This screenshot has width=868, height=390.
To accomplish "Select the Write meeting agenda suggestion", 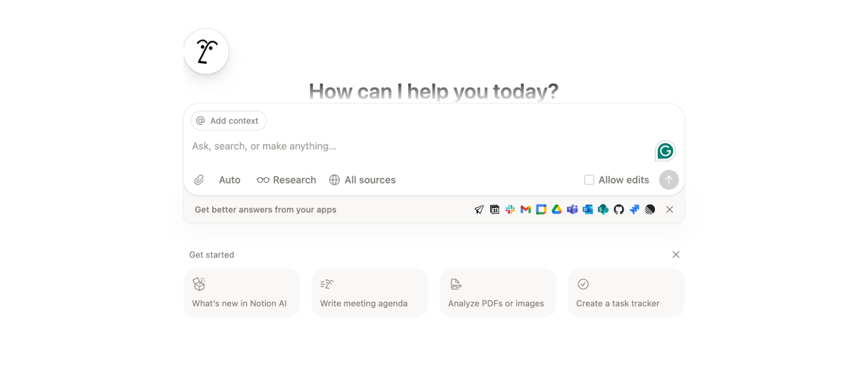I will pos(370,292).
